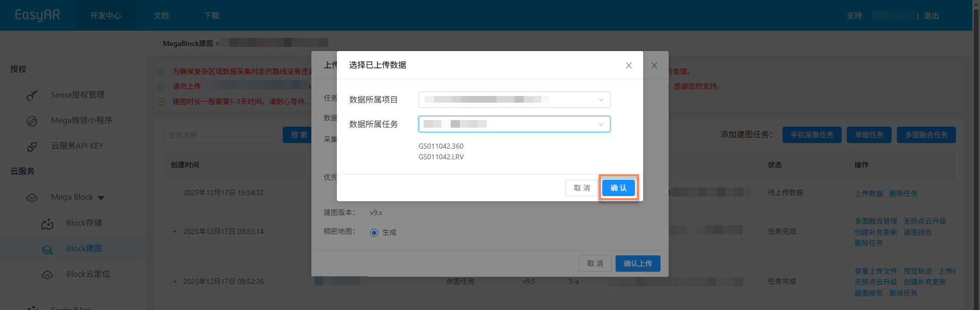Click the Block云定位 icon
This screenshot has width=980, height=310.
tap(47, 275)
